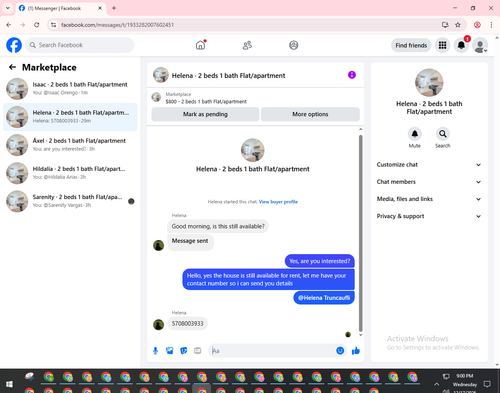This screenshot has height=393, width=500.
Task: Open the Menu grid icon
Action: (442, 45)
